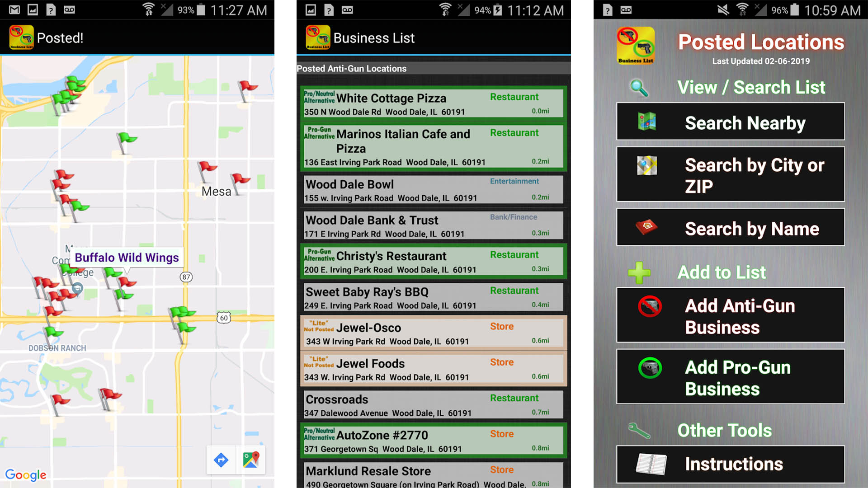Tap the Search Nearby map icon
This screenshot has width=868, height=488.
pos(648,123)
